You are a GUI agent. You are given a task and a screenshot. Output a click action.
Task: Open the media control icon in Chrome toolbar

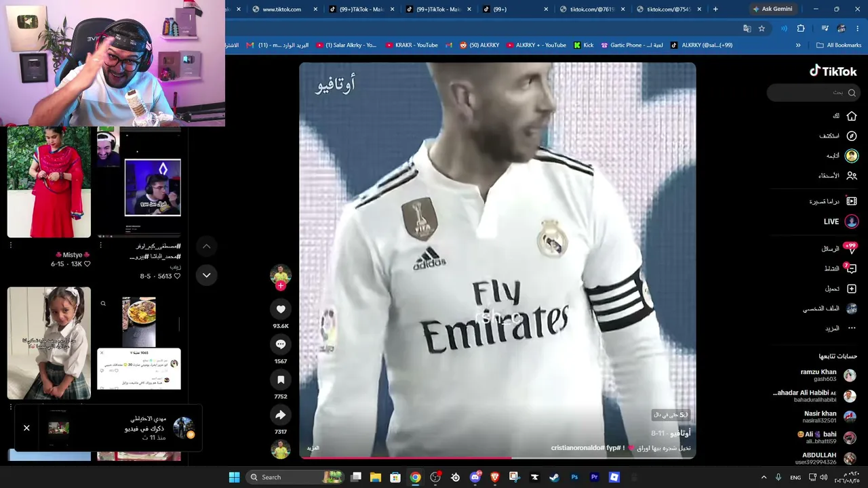click(x=825, y=28)
